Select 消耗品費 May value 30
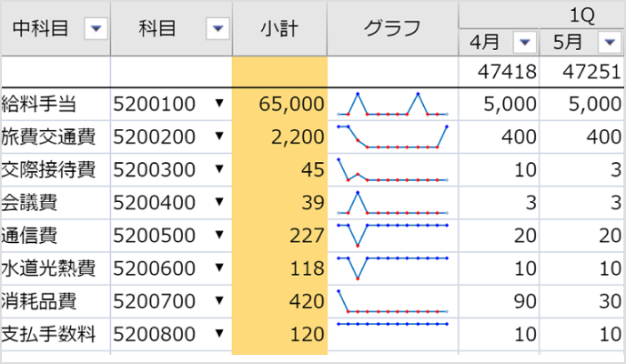 point(582,301)
